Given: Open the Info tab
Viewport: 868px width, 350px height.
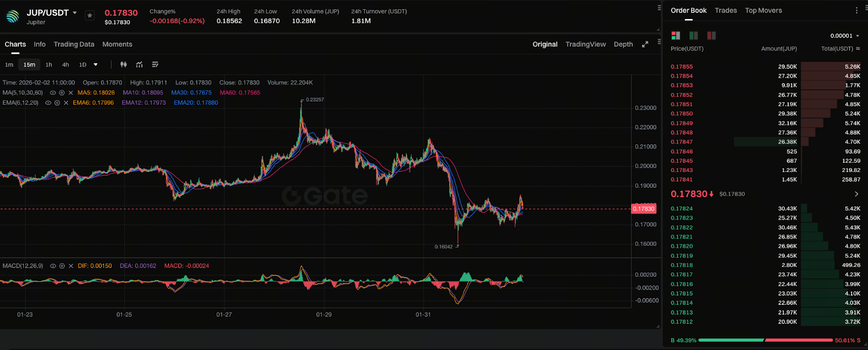Looking at the screenshot, I should coord(40,44).
